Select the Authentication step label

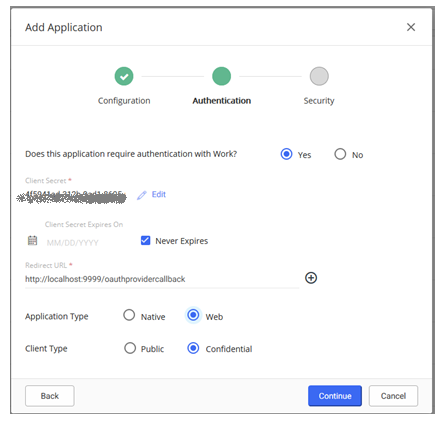tap(222, 101)
